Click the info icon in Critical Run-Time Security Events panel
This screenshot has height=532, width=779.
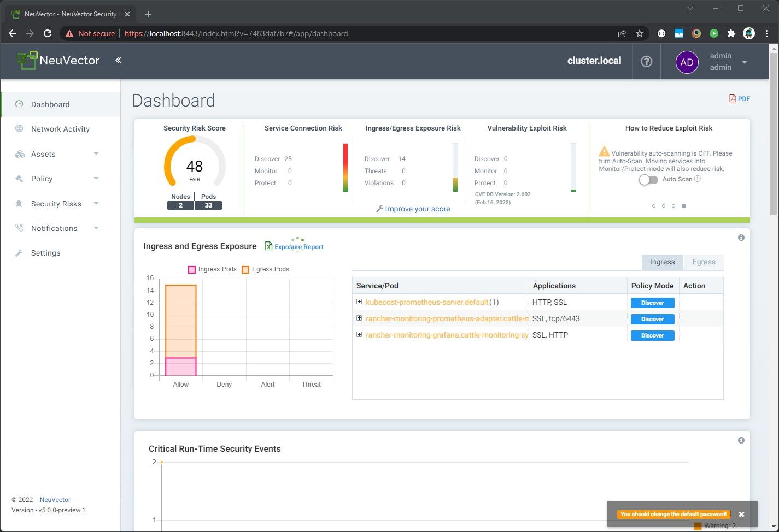click(741, 440)
